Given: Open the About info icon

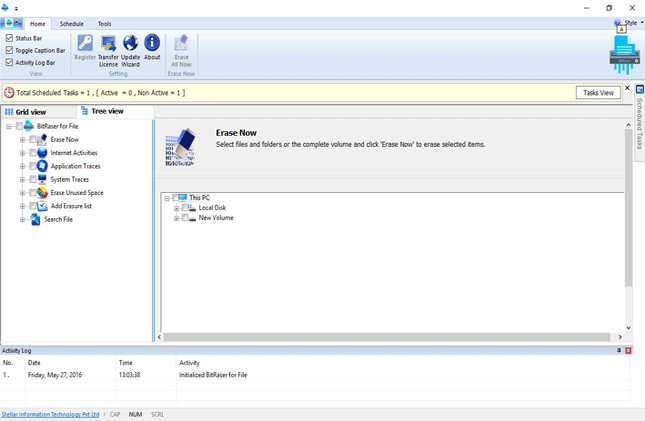Looking at the screenshot, I should [x=152, y=42].
